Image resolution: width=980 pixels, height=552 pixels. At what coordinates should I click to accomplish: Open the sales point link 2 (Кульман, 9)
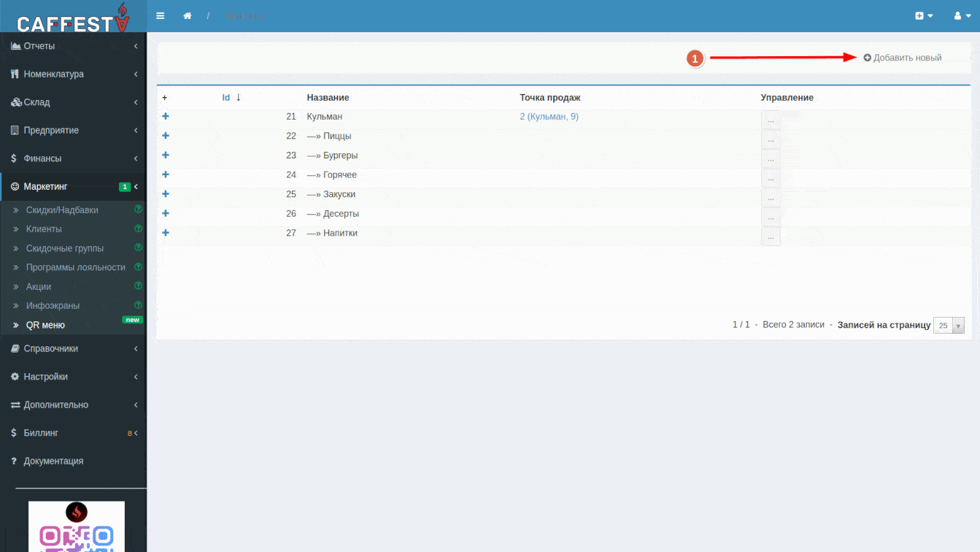549,116
